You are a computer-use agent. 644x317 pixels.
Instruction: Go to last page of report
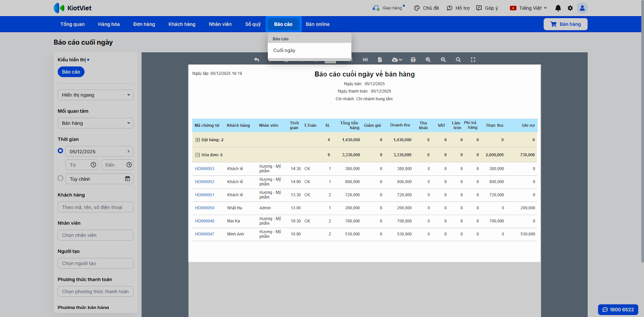[x=365, y=60]
